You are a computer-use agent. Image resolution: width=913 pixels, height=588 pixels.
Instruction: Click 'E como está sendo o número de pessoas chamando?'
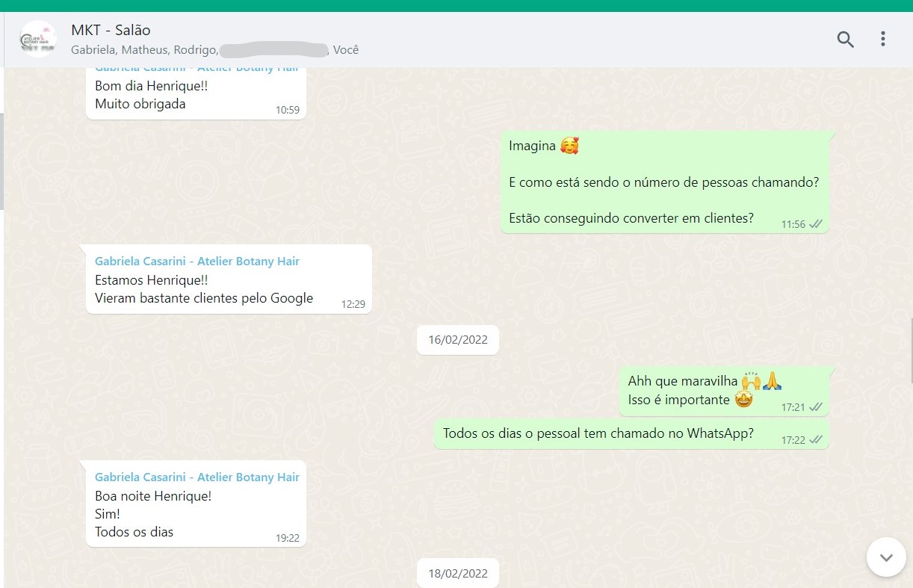[x=664, y=182]
